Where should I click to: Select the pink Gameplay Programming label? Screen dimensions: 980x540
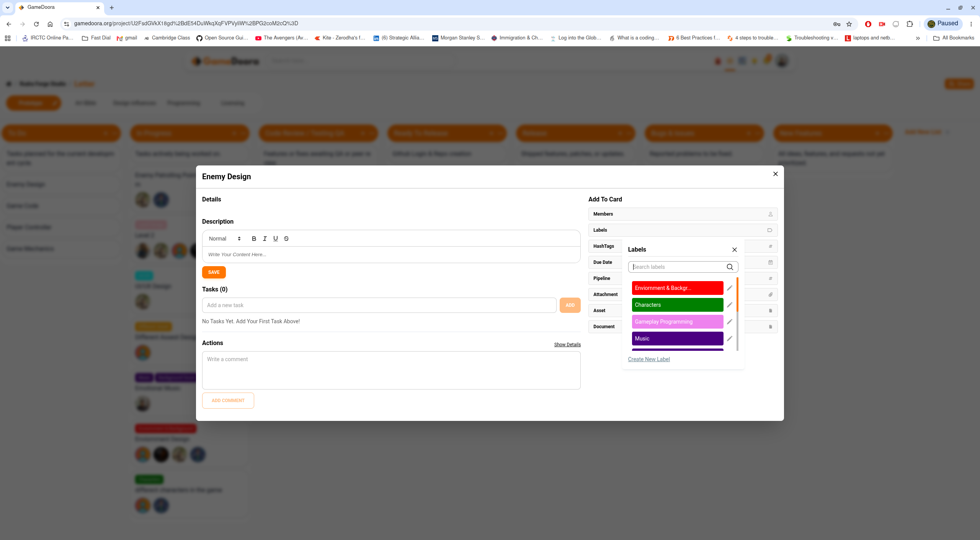click(x=677, y=322)
